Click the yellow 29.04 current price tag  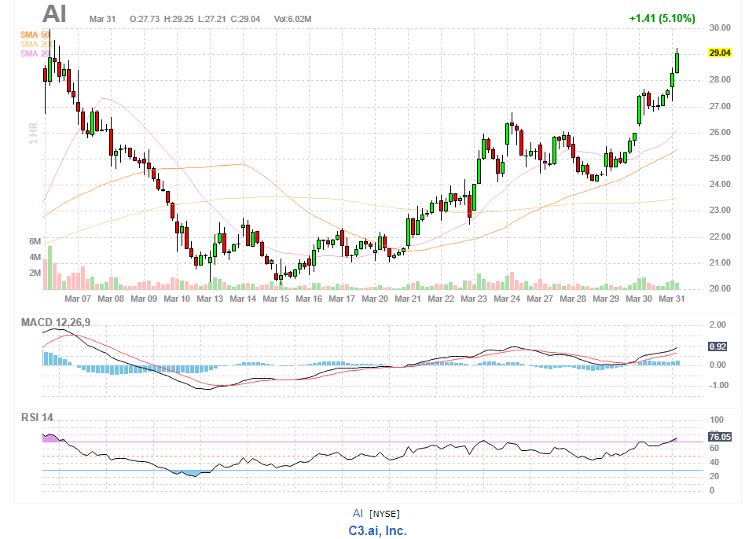(x=720, y=53)
